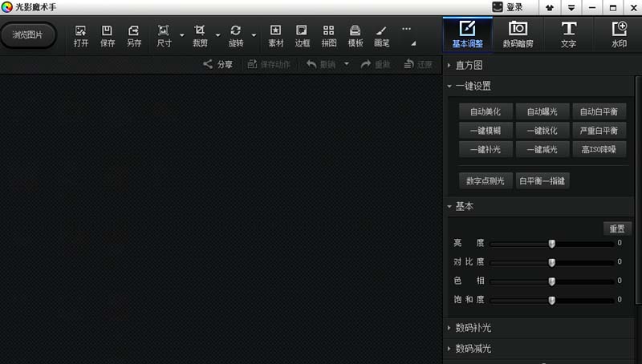Open the 边框 (Border) tool
This screenshot has height=364, width=642.
(303, 35)
